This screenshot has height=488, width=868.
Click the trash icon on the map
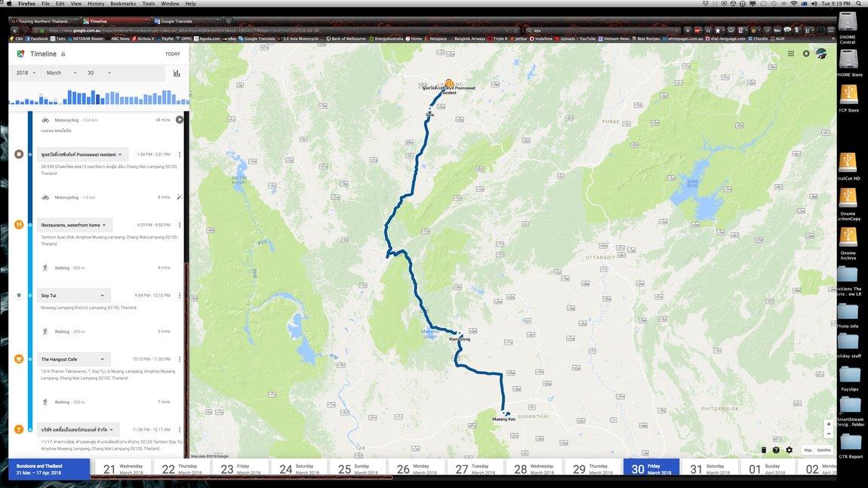point(763,450)
